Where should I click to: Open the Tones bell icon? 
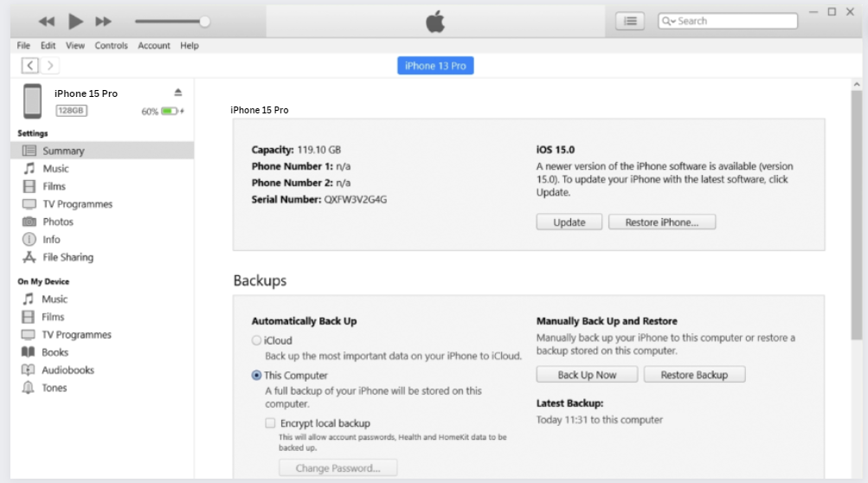pos(28,388)
